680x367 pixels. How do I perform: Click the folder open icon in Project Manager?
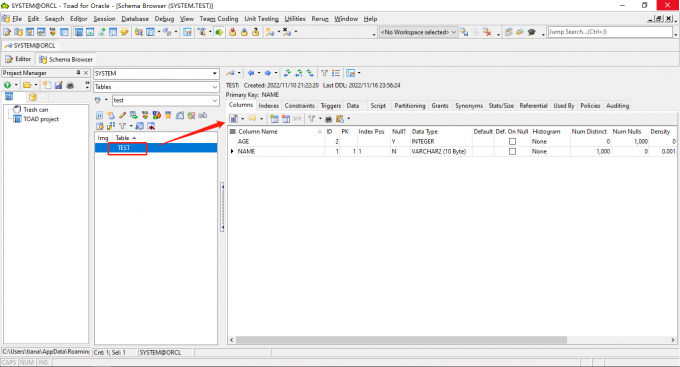(27, 85)
